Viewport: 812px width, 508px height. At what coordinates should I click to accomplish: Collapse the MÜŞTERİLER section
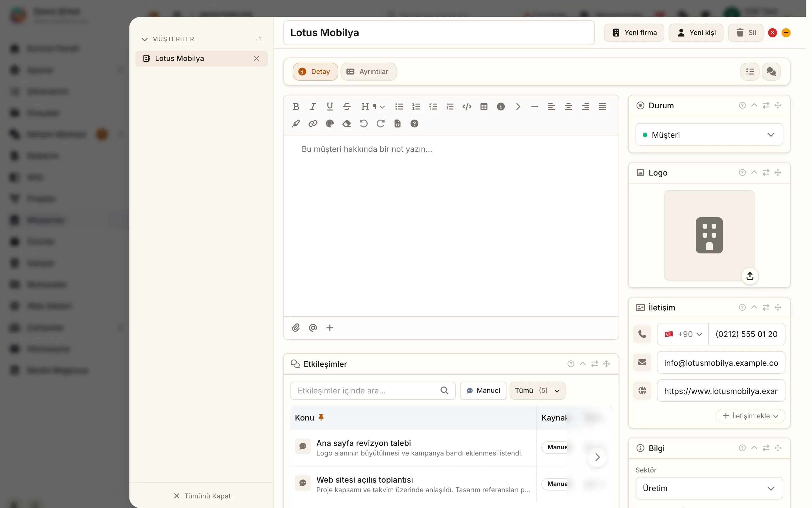145,39
